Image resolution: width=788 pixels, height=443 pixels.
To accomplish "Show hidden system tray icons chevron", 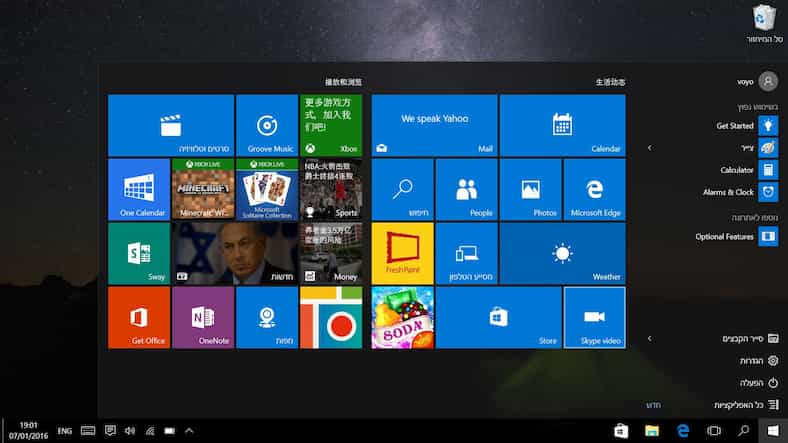I will (x=189, y=430).
